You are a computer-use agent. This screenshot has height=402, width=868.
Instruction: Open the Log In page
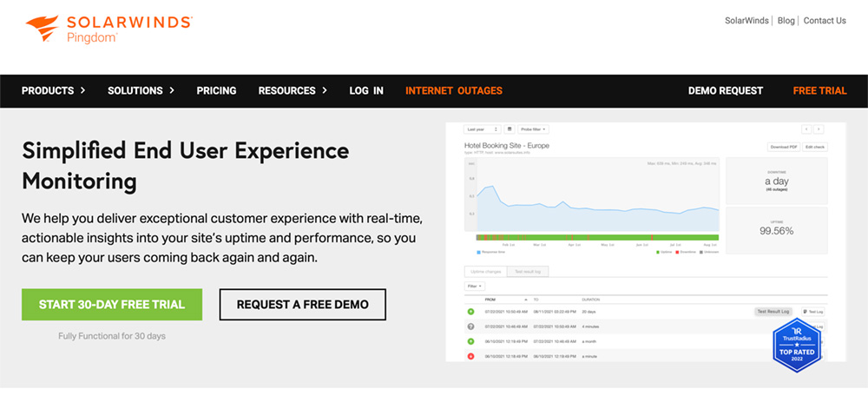(x=366, y=91)
